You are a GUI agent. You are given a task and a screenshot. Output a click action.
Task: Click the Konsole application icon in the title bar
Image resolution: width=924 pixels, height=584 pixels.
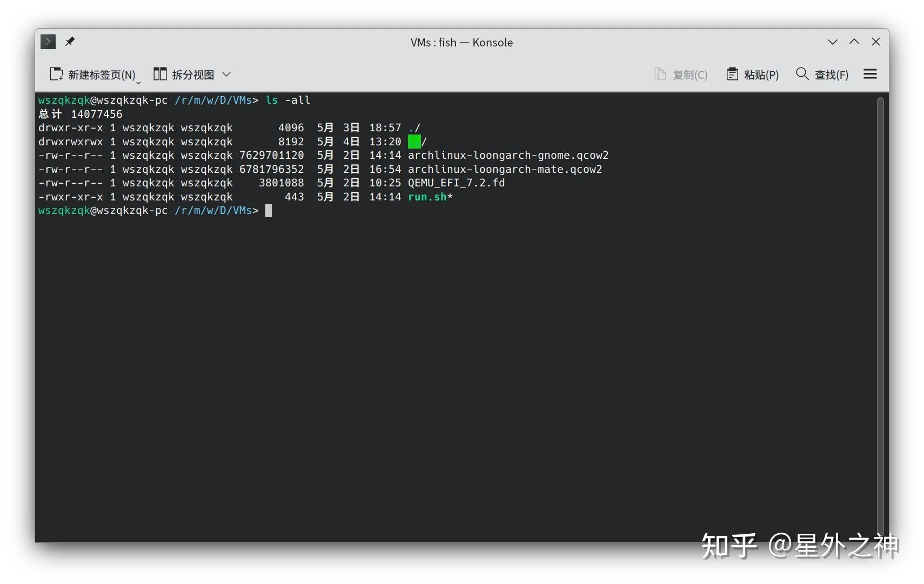(48, 42)
